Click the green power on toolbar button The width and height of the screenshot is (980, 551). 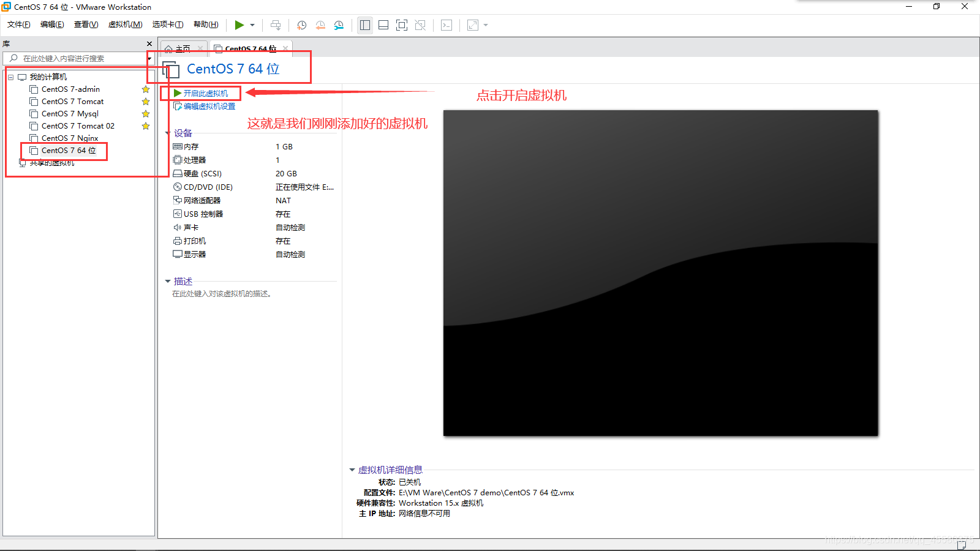239,25
